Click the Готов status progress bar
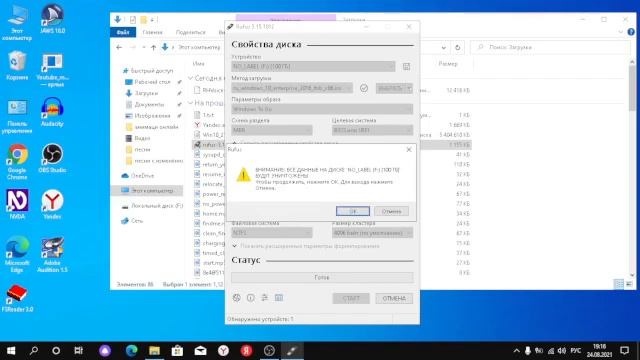 point(322,278)
